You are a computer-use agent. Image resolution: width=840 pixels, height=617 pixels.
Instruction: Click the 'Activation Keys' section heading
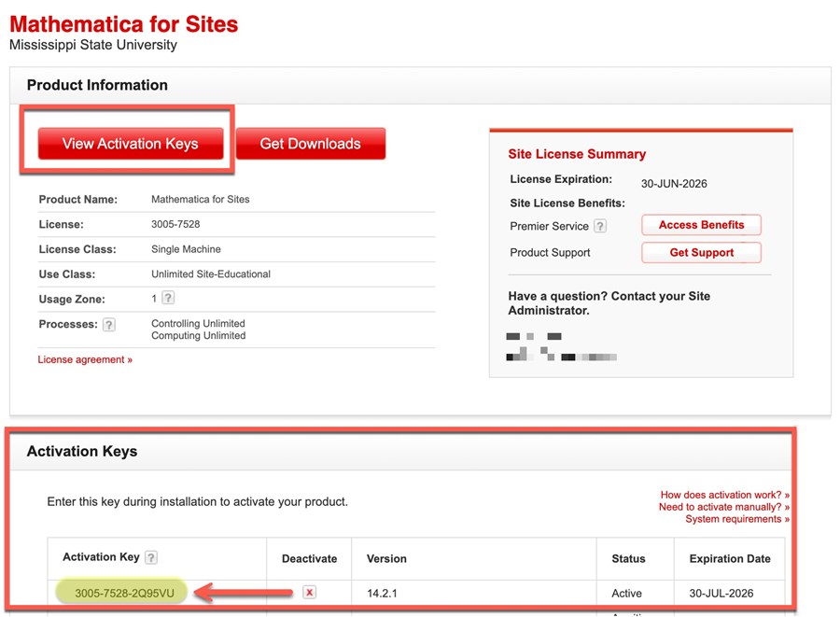(x=82, y=452)
